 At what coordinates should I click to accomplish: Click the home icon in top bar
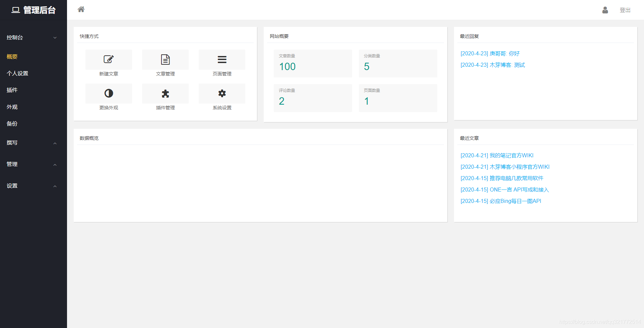pyautogui.click(x=81, y=9)
